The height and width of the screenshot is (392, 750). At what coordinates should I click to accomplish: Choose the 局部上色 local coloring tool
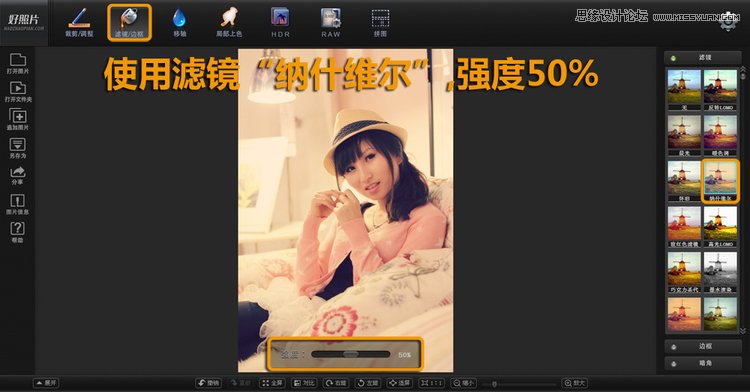[x=229, y=22]
